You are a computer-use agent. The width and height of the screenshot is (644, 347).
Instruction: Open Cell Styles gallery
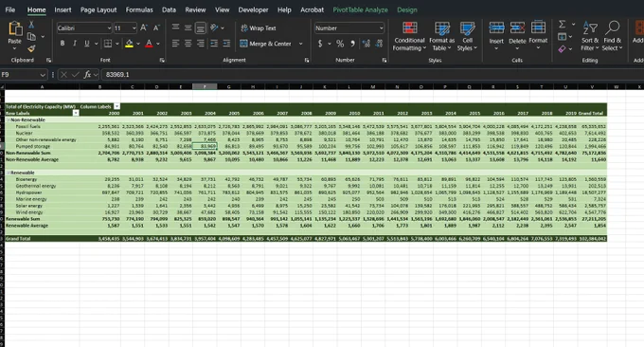pos(468,36)
